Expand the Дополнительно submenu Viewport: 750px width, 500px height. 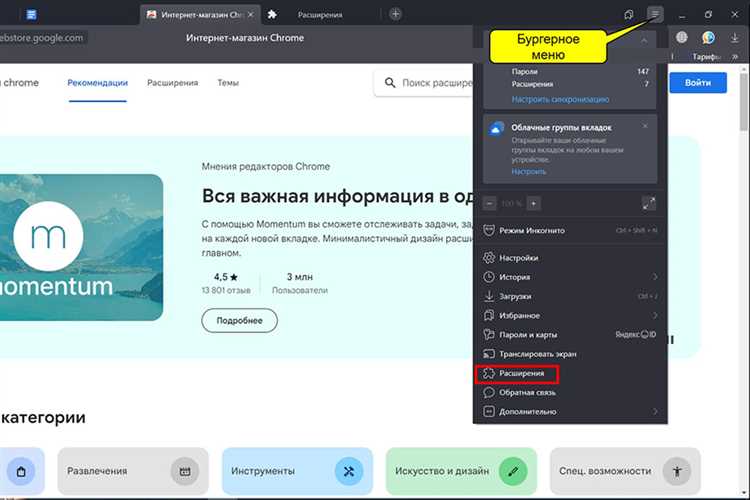pyautogui.click(x=655, y=411)
